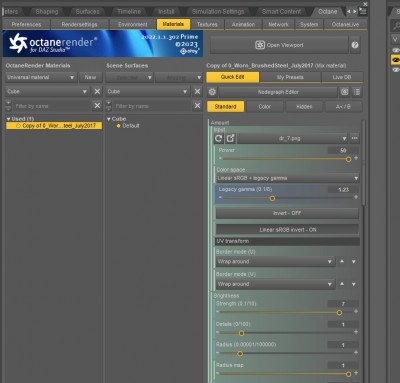Click the gear icon beside Nodegraph Editor
This screenshot has width=400, height=383.
(x=212, y=92)
